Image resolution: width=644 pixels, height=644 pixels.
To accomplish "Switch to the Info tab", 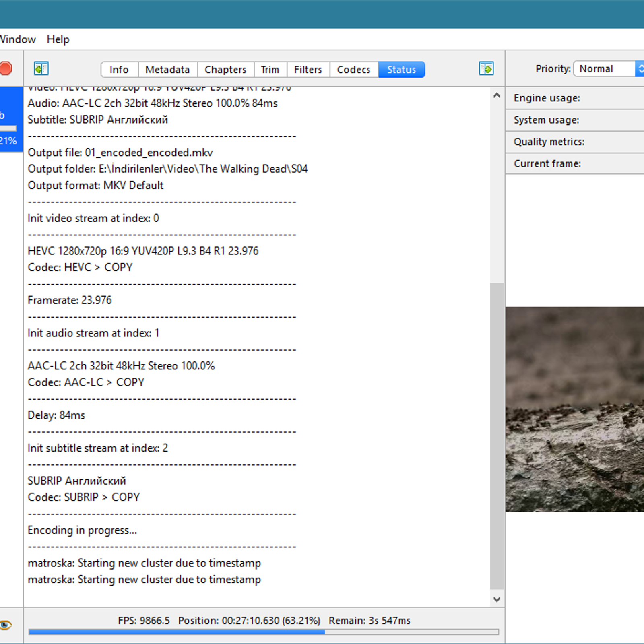I will 119,70.
